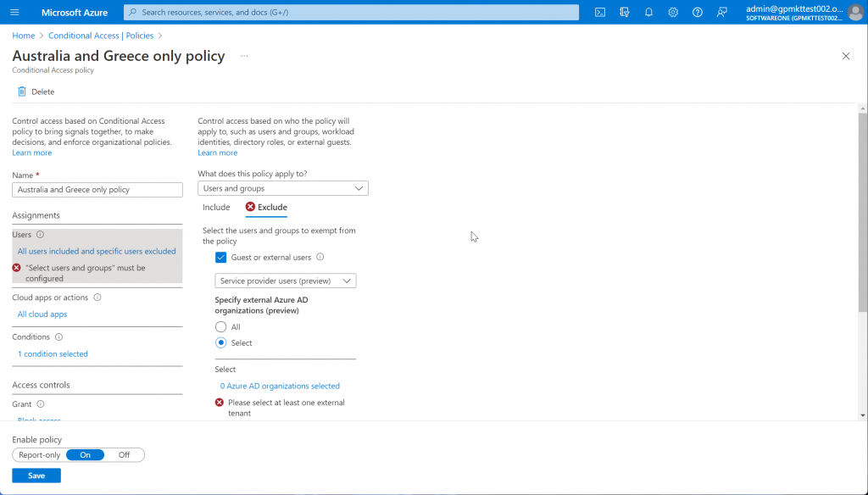Open the notifications bell
The image size is (868, 495).
click(x=648, y=12)
